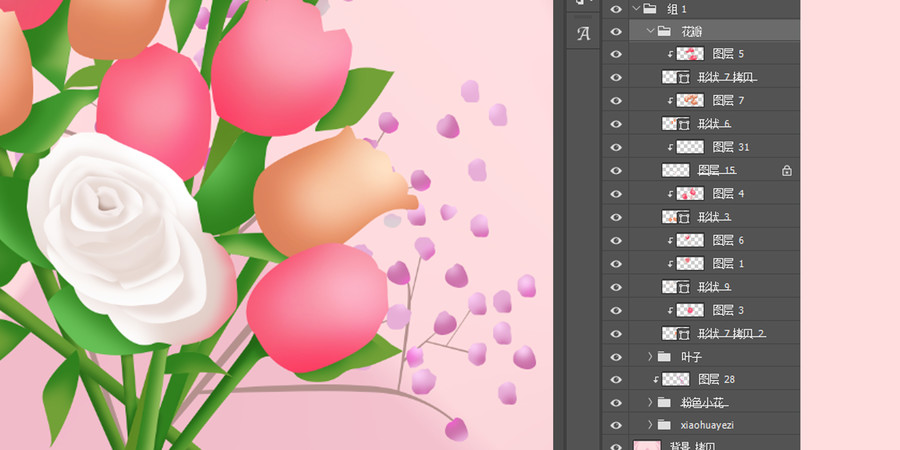Hide the 组 1 group with its eye

pos(616,9)
